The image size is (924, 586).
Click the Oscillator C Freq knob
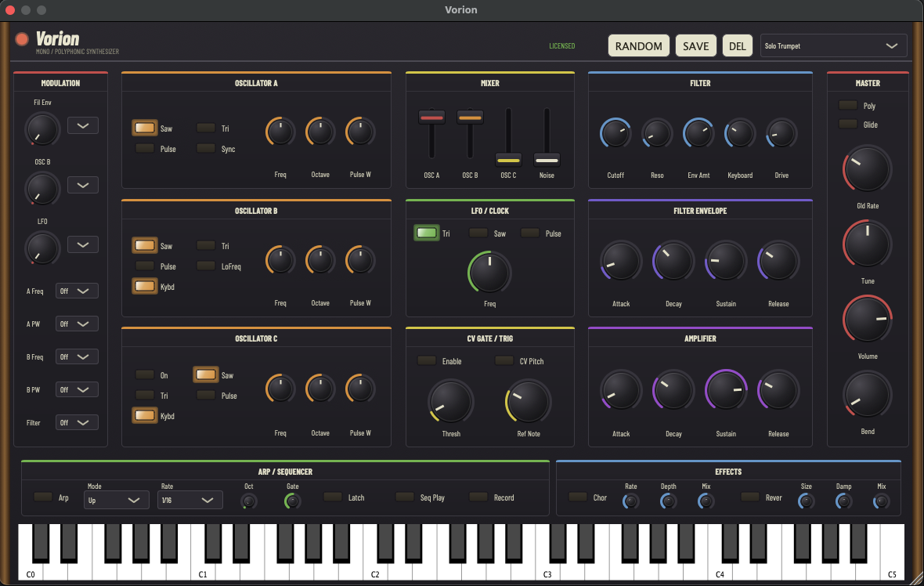tap(280, 389)
